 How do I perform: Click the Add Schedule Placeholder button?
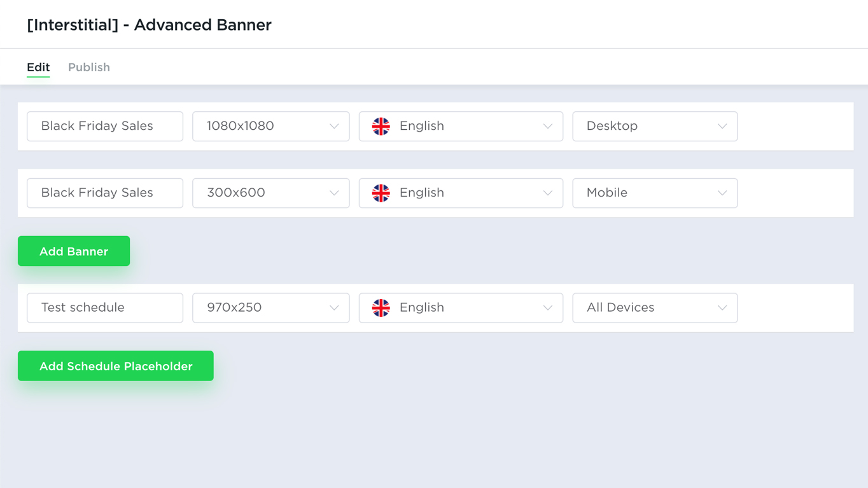coord(116,366)
